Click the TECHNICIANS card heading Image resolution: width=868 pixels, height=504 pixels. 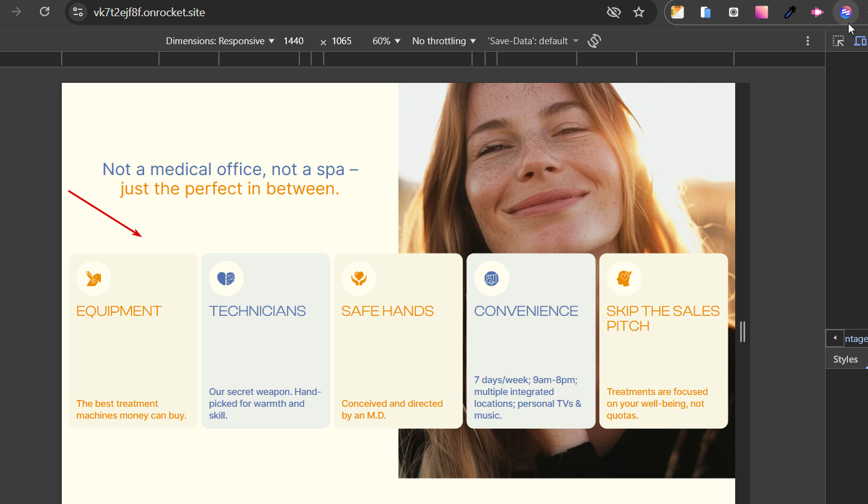coord(258,311)
